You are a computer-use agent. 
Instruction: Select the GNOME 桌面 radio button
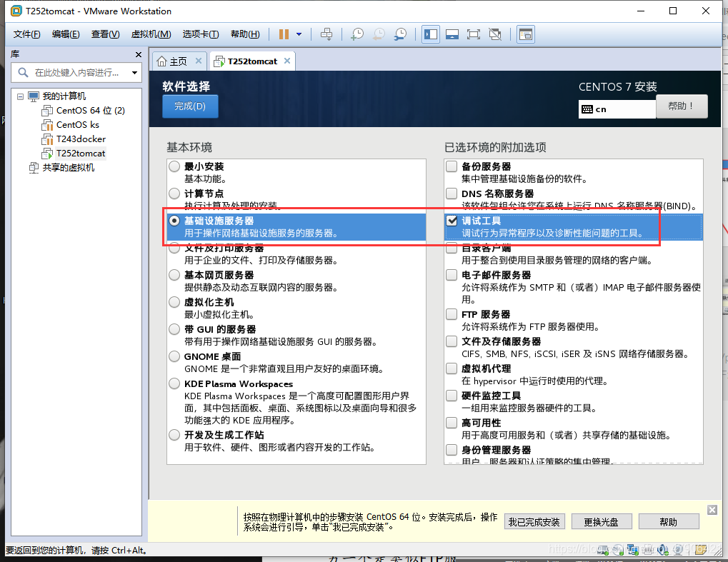tap(174, 356)
